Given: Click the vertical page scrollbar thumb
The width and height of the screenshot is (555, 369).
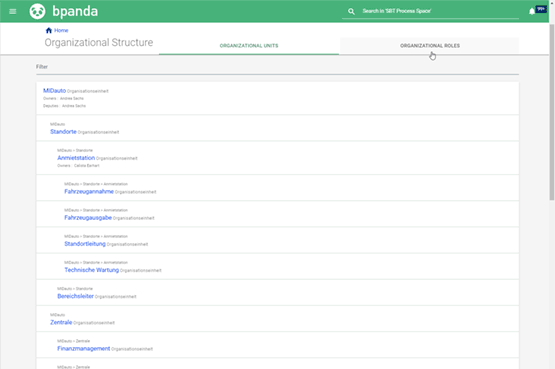Looking at the screenshot, I should [551, 113].
